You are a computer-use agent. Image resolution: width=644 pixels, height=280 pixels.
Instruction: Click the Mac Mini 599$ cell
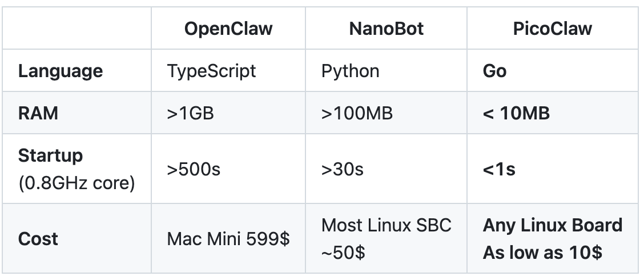(x=228, y=238)
